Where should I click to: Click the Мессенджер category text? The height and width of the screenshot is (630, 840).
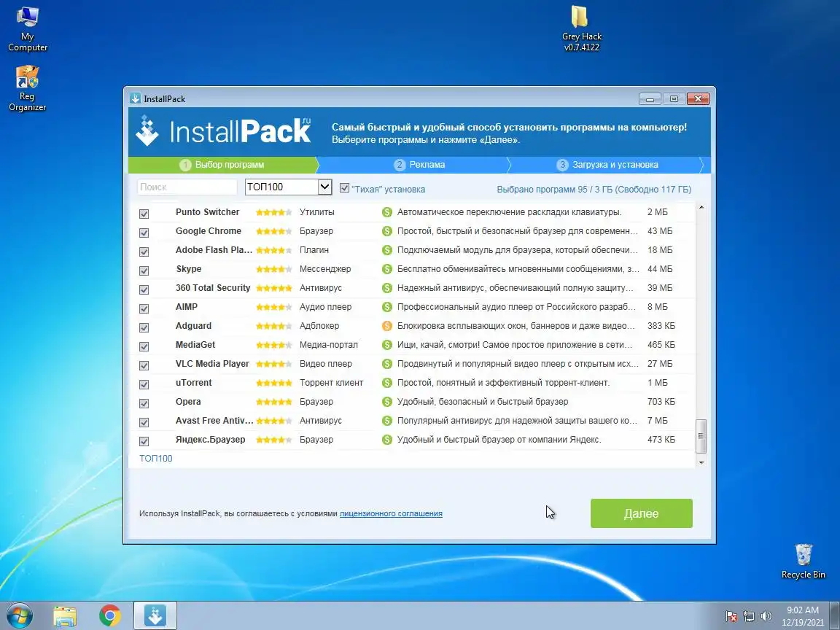pos(325,269)
